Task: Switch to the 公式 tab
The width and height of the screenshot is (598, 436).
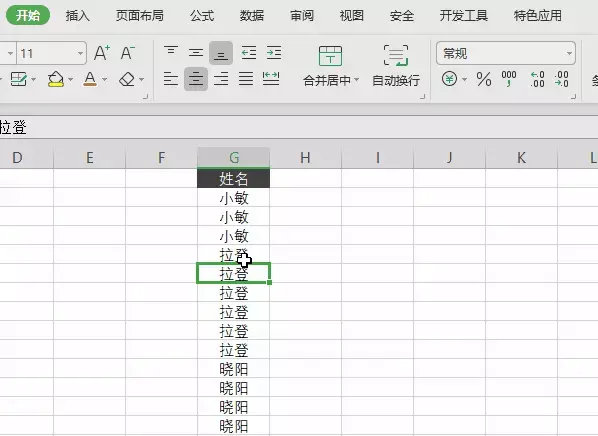Action: pyautogui.click(x=202, y=16)
